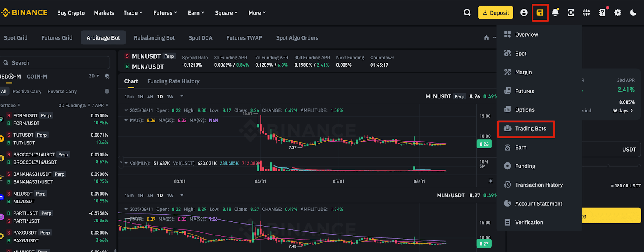Switch to the Rebalancing Bot tab
This screenshot has width=644, height=252.
point(154,38)
